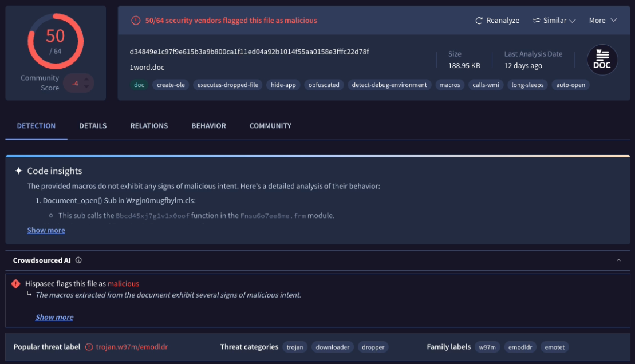Upvote the community score with up arrow
Image resolution: width=635 pixels, height=364 pixels.
86,79
